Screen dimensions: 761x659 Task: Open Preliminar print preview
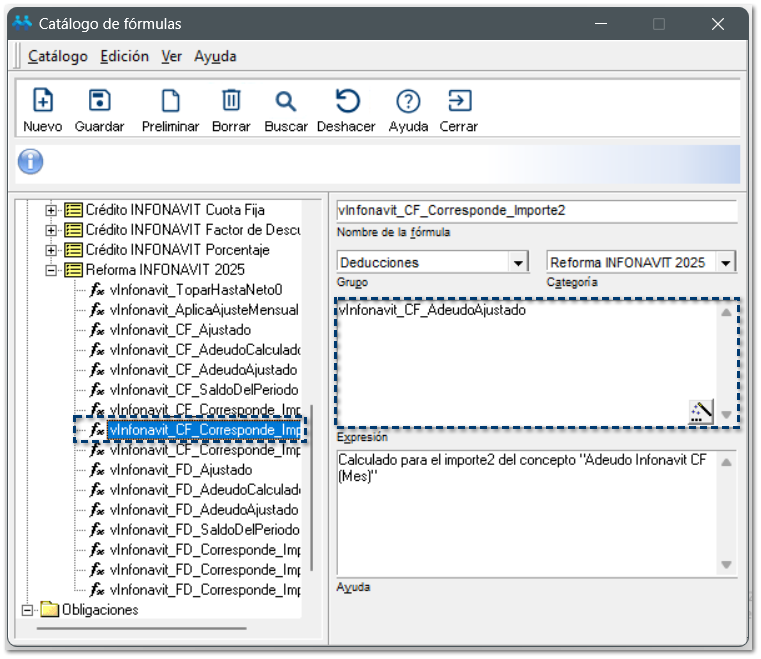click(x=170, y=101)
